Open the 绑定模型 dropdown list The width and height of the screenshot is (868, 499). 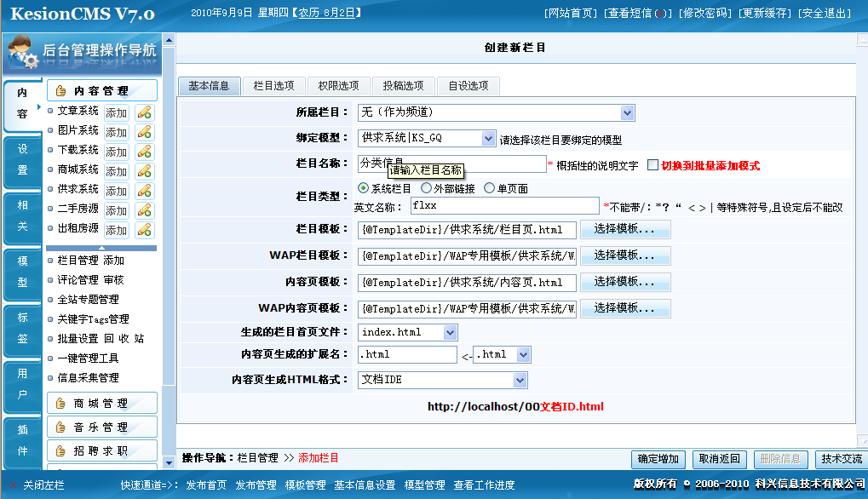(x=488, y=138)
